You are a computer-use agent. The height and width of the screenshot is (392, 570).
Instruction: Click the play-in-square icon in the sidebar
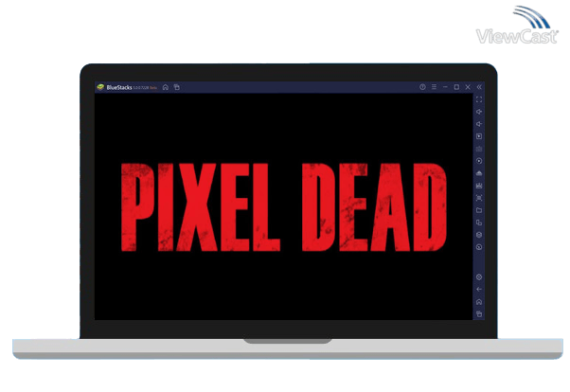[x=479, y=136]
